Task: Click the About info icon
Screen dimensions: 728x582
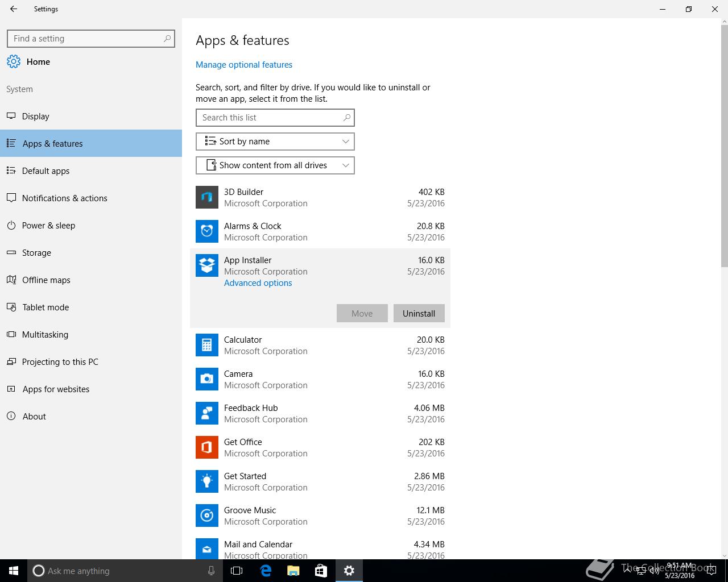Action: (x=11, y=416)
